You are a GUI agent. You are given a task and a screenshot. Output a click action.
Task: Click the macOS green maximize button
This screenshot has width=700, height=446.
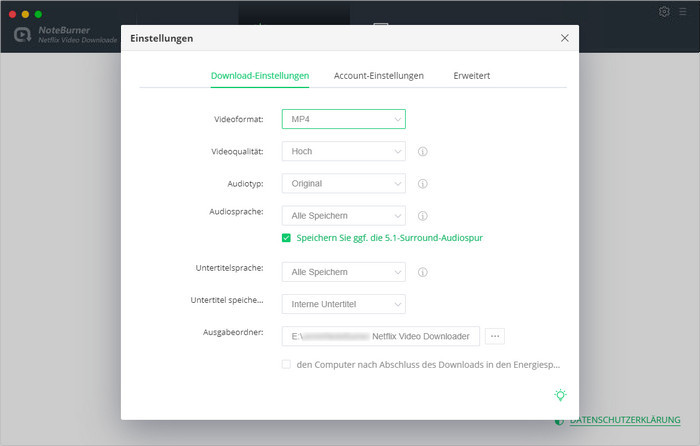[38, 14]
